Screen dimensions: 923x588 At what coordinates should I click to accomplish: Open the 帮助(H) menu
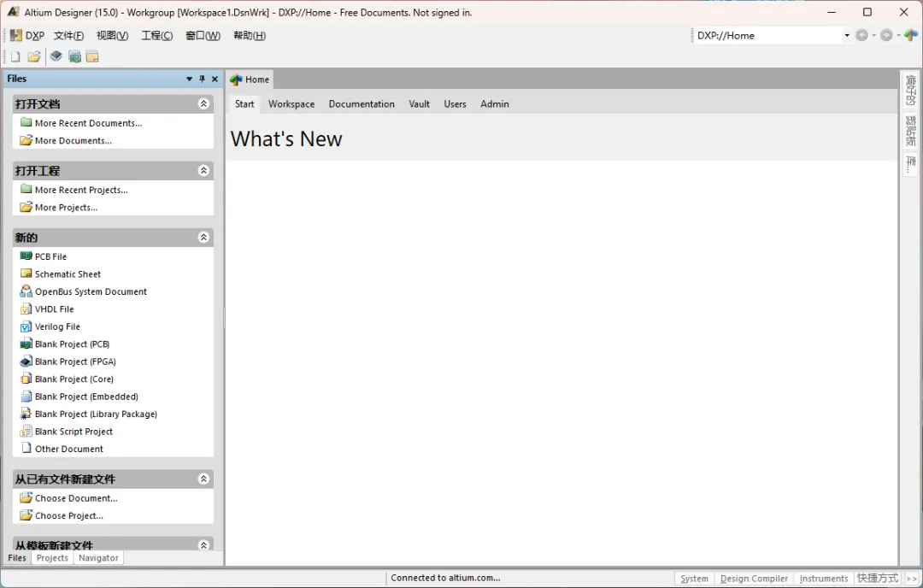pos(250,35)
